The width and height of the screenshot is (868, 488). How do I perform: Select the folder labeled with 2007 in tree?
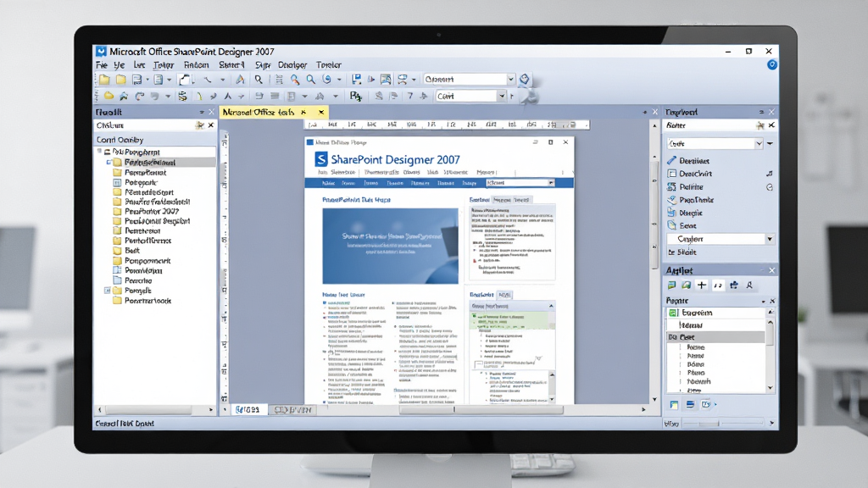point(146,211)
